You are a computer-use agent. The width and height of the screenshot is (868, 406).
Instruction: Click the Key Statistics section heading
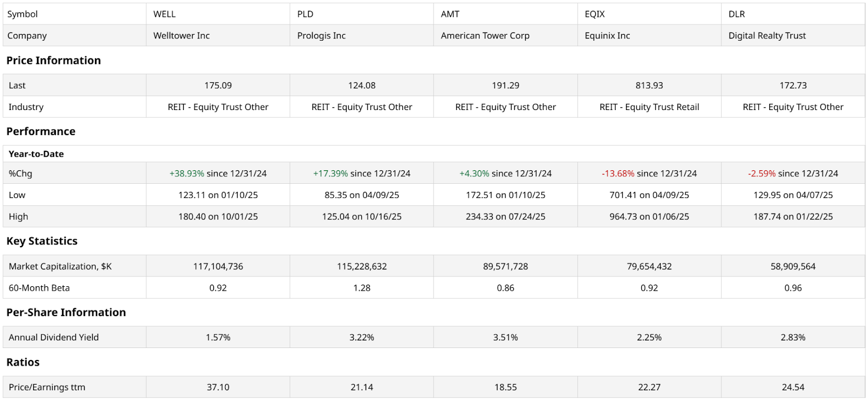[42, 241]
